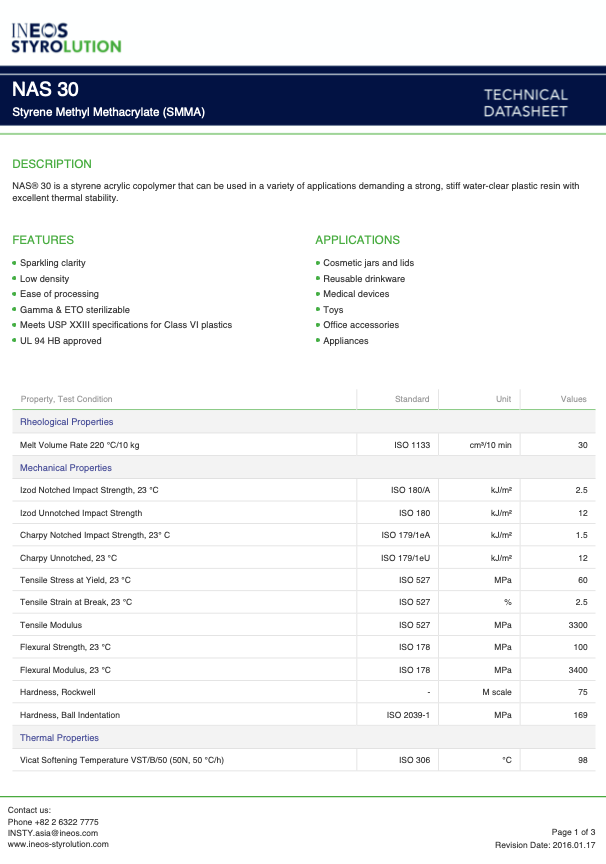Click the INSTY.asia@ineos.com email address
Screen dimensions: 606x864
pos(53,832)
